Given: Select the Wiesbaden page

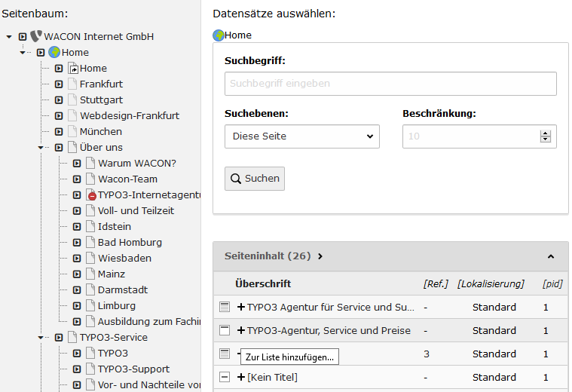Looking at the screenshot, I should tap(124, 258).
